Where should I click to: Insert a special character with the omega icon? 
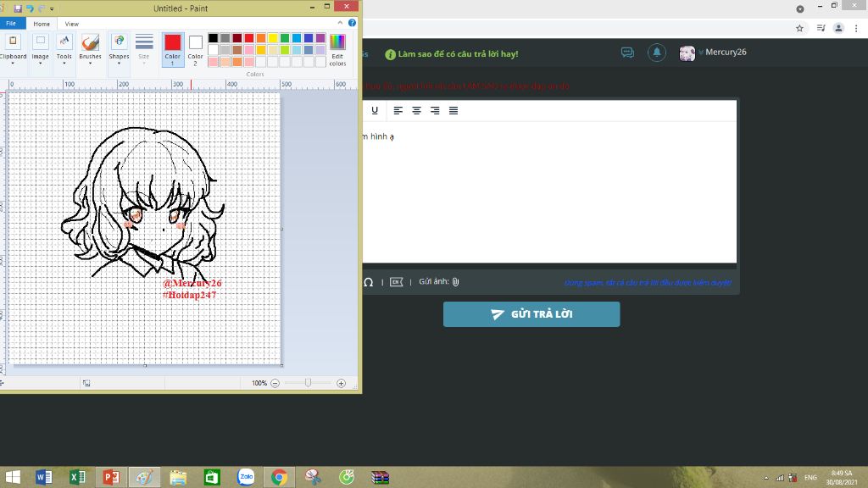click(369, 282)
